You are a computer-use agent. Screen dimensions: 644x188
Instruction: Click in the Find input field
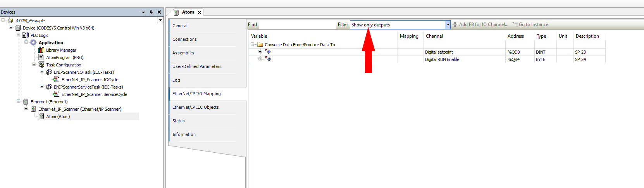(x=297, y=25)
